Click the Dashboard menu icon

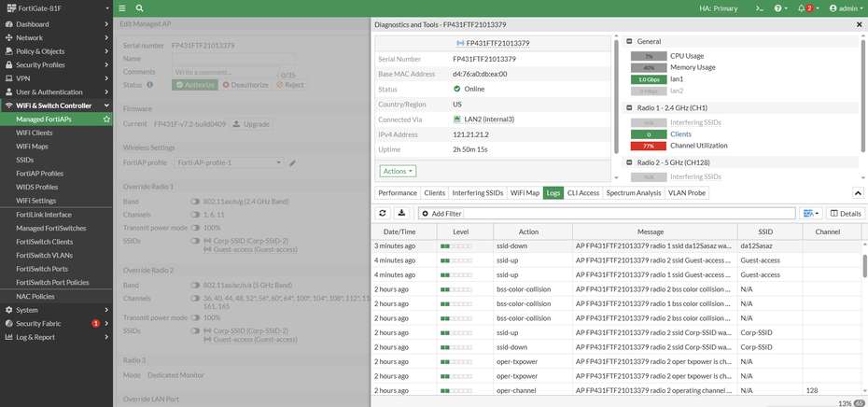click(x=8, y=24)
